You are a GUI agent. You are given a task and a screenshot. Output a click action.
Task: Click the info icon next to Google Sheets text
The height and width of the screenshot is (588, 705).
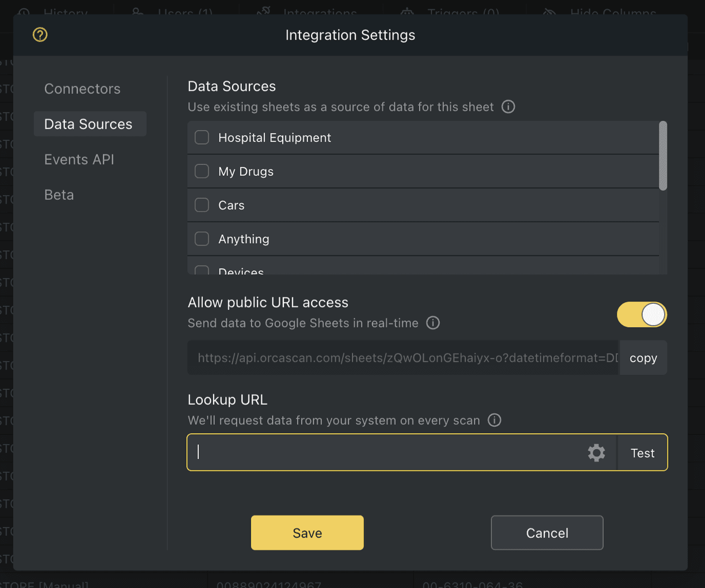coord(433,323)
